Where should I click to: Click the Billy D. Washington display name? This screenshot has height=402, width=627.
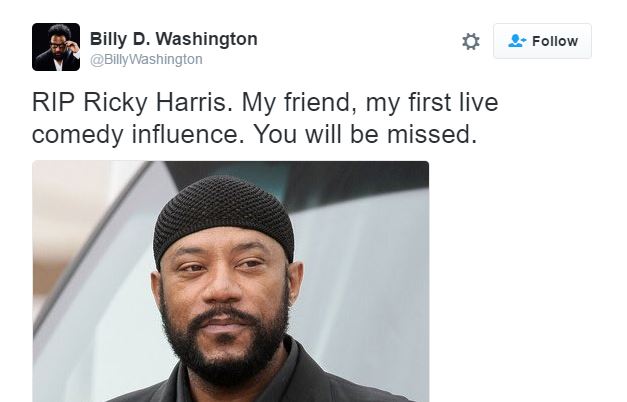click(174, 39)
